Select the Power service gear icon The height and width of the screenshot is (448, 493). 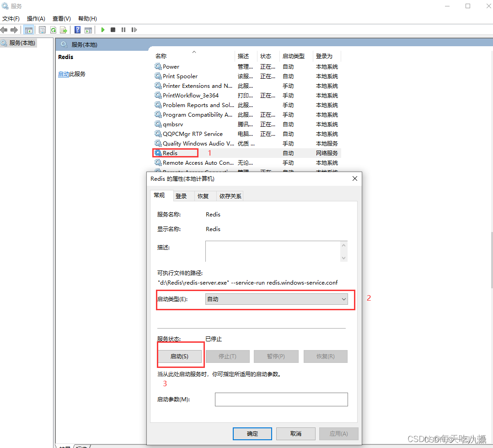click(x=158, y=66)
